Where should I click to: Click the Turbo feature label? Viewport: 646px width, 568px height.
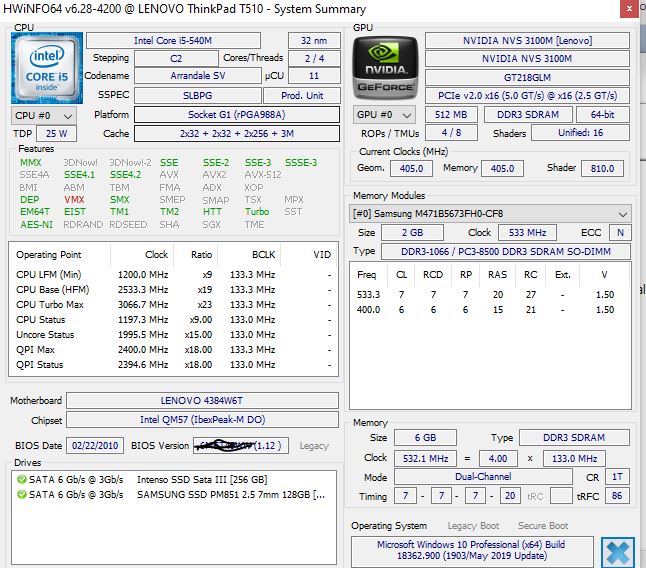257,212
